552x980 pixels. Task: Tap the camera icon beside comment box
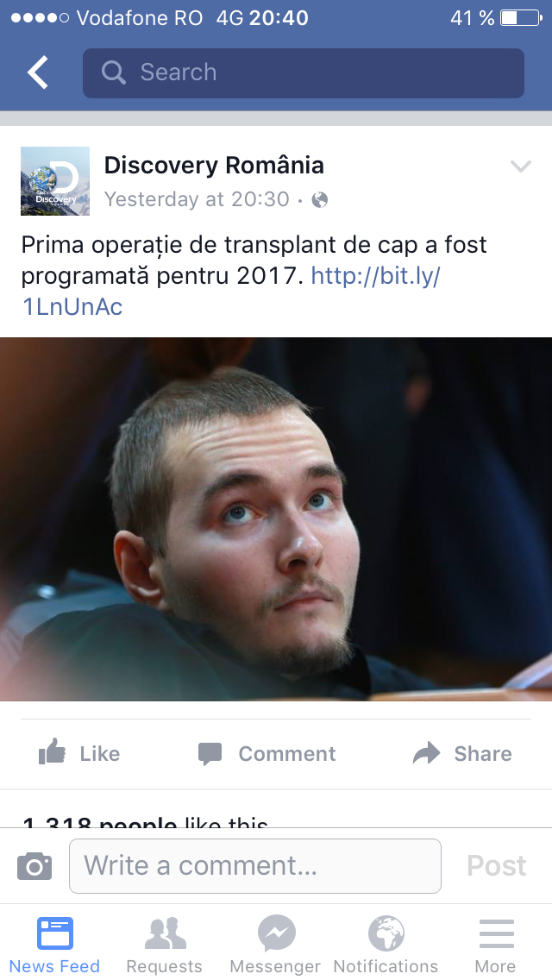coord(34,866)
